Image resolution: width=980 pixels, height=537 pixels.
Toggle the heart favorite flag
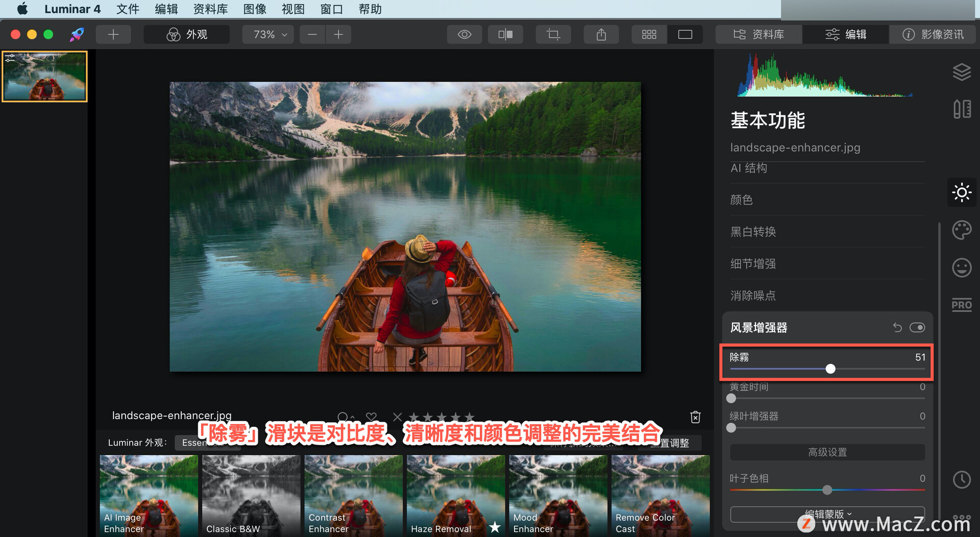pos(371,417)
